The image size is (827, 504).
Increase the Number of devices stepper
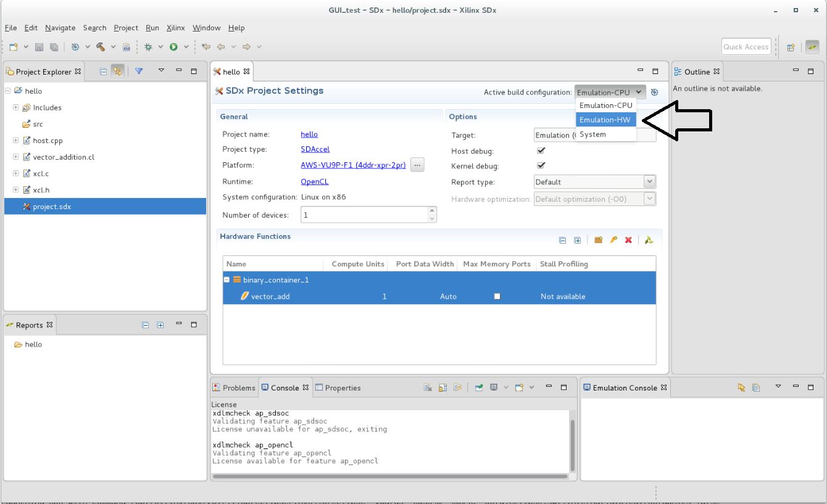pyautogui.click(x=432, y=211)
